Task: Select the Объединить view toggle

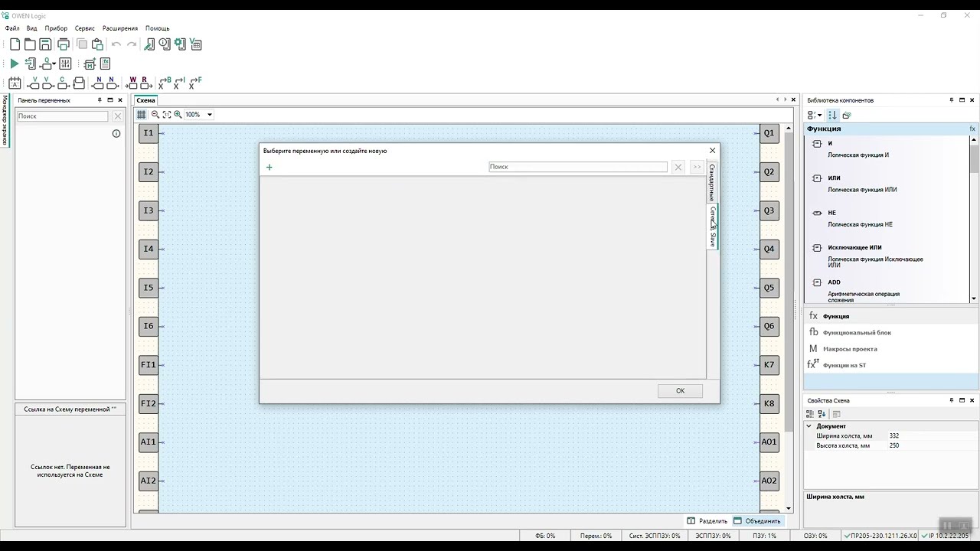Action: tap(757, 520)
